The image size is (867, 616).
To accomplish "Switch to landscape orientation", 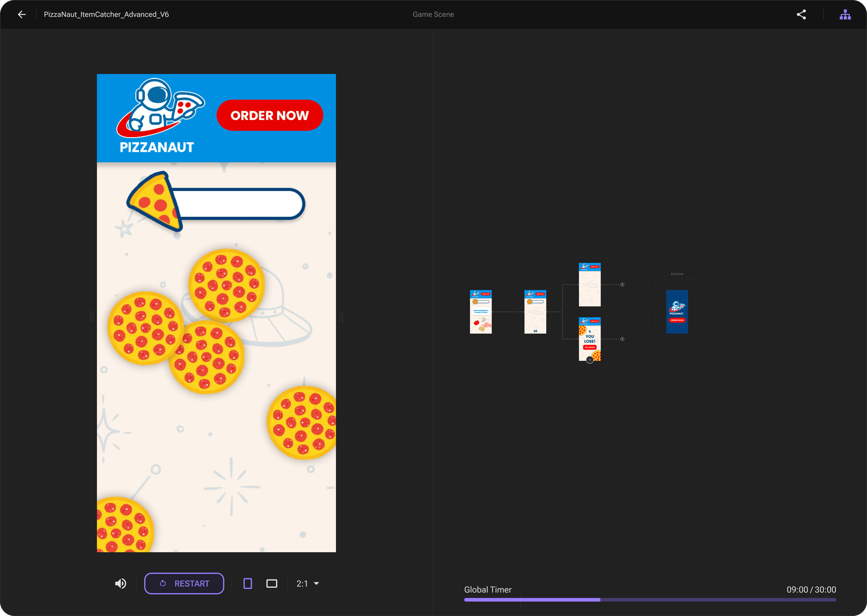I will tap(272, 584).
